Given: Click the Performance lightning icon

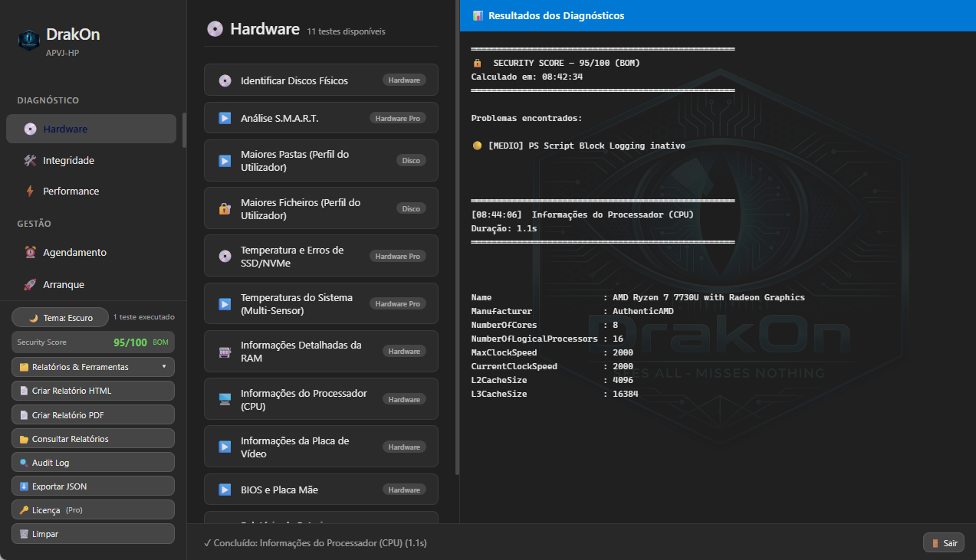Looking at the screenshot, I should [x=30, y=191].
